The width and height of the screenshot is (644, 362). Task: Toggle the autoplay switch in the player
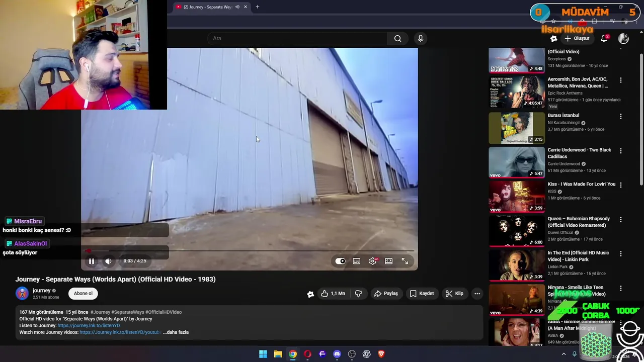pos(341,261)
